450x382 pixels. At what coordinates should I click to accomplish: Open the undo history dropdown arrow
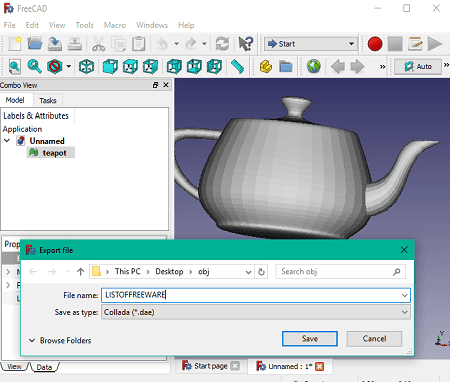point(176,44)
